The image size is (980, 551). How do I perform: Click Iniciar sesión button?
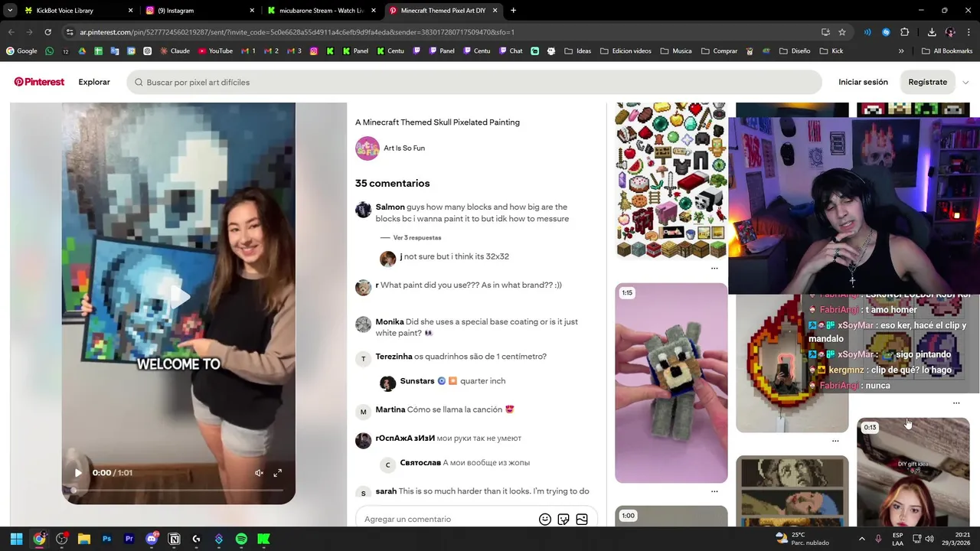(863, 82)
